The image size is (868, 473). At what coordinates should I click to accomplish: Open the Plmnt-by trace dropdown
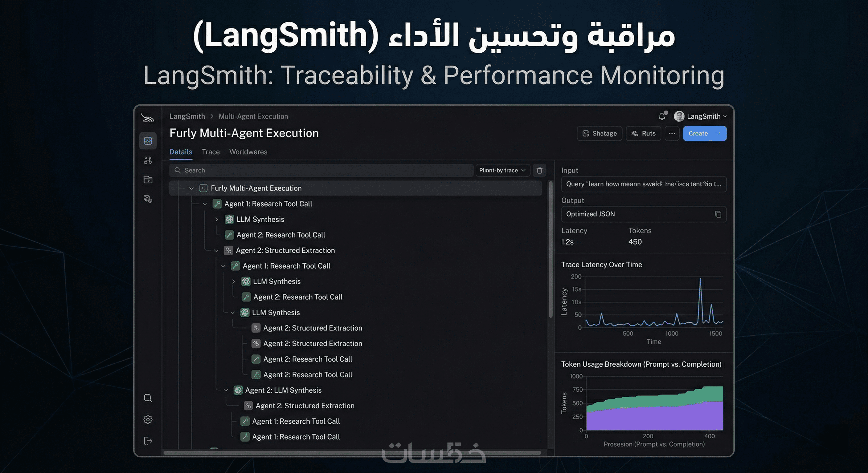click(x=502, y=170)
